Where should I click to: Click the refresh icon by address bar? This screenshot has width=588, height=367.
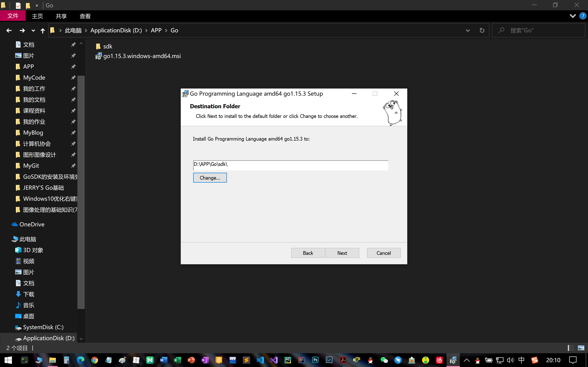click(482, 31)
